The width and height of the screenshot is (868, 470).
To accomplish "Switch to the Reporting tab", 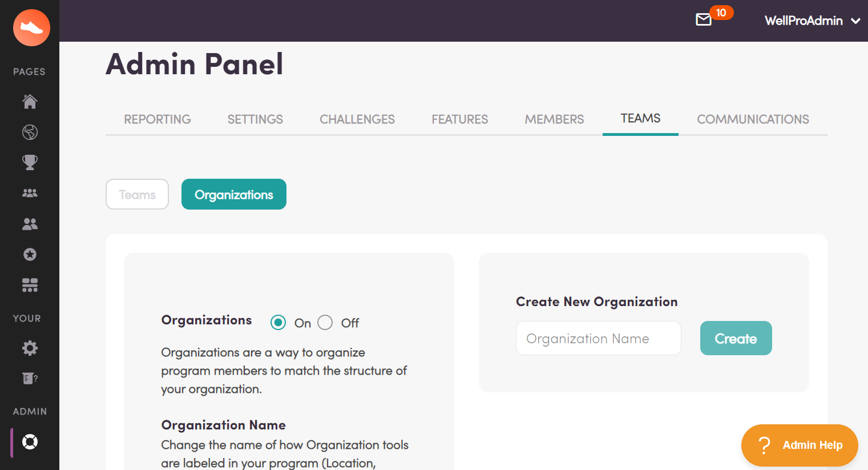I will 158,119.
